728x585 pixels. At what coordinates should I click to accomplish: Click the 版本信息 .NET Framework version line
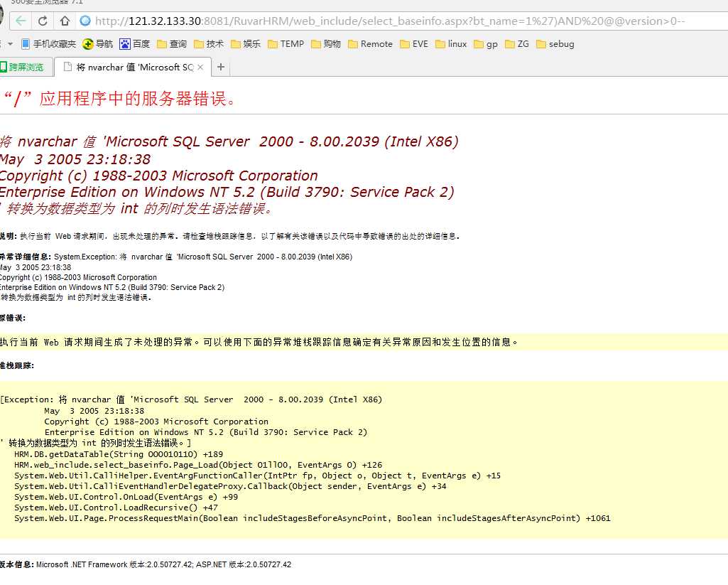pyautogui.click(x=146, y=564)
